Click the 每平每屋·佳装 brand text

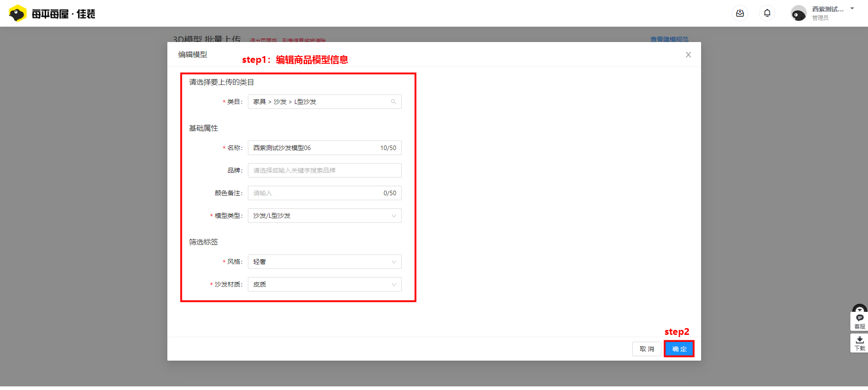point(63,14)
